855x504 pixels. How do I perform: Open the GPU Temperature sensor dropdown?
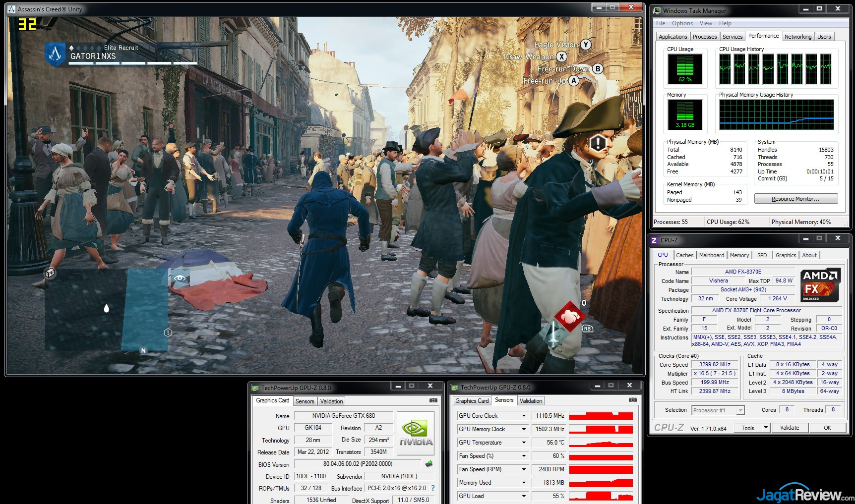(x=524, y=443)
